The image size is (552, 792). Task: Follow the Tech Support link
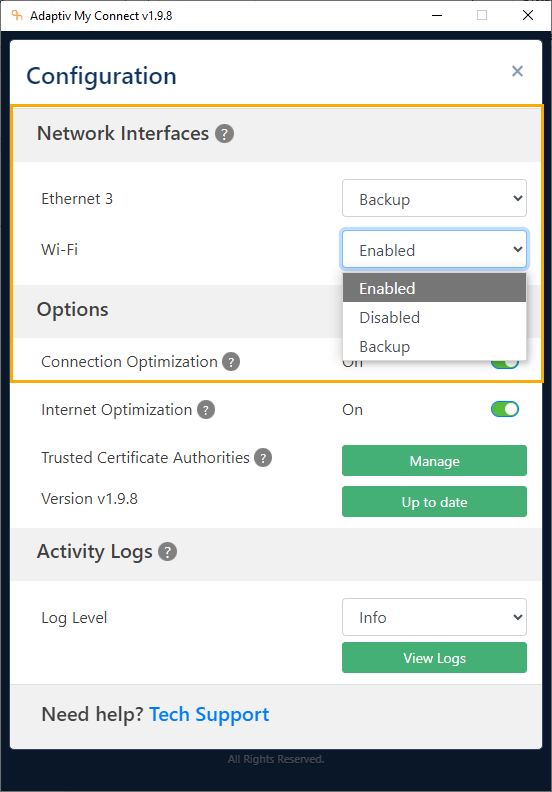pyautogui.click(x=209, y=715)
